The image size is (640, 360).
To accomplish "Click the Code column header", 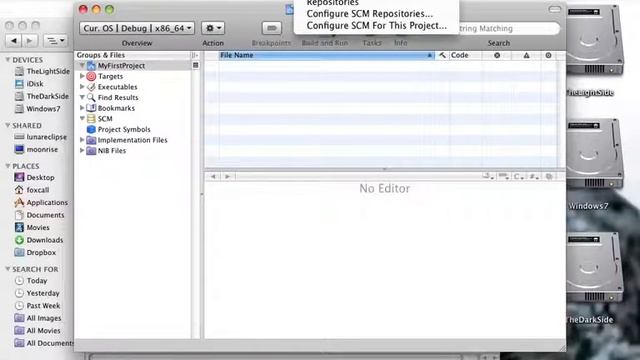I will tap(465, 55).
